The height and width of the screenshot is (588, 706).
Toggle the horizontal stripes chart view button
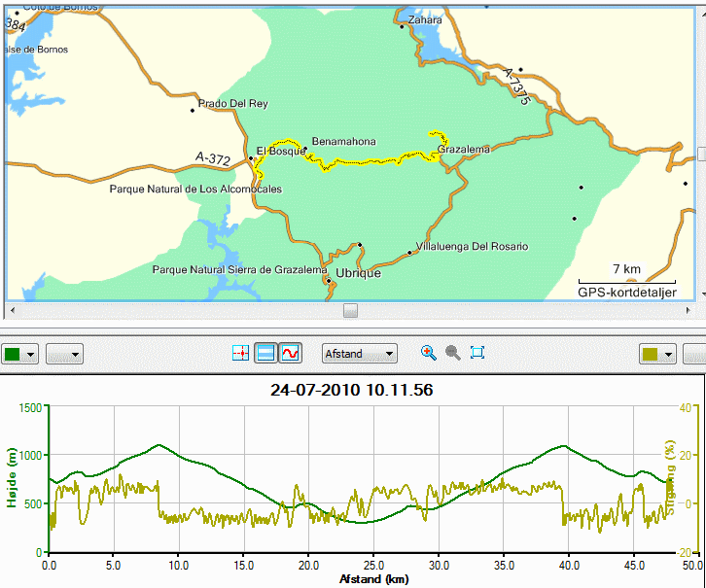pos(265,353)
